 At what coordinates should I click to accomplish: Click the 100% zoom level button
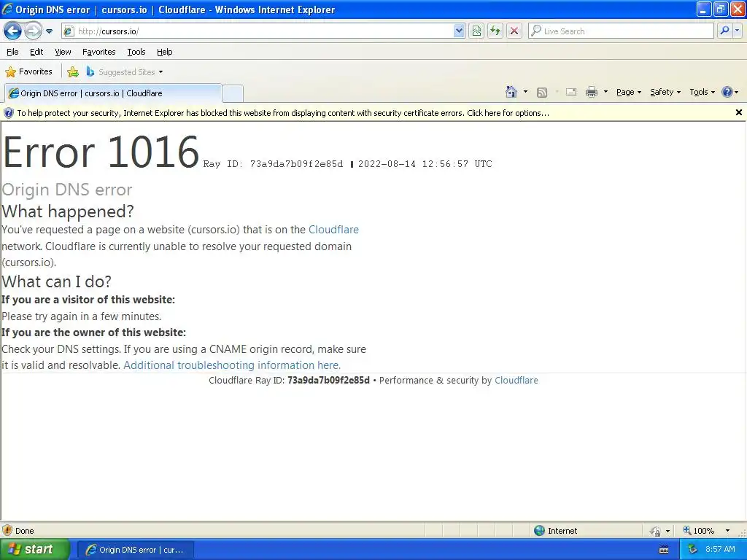click(699, 531)
